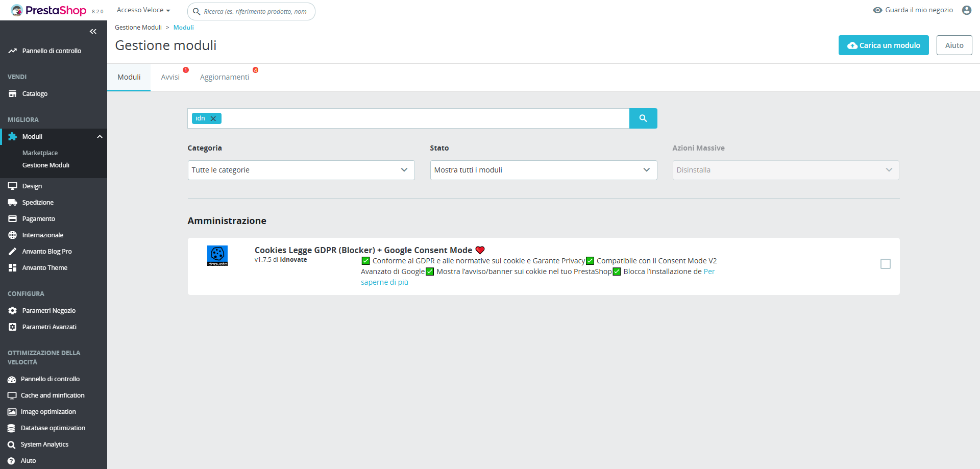Click the Spedizione truck icon
The width and height of the screenshot is (980, 469).
coord(12,203)
